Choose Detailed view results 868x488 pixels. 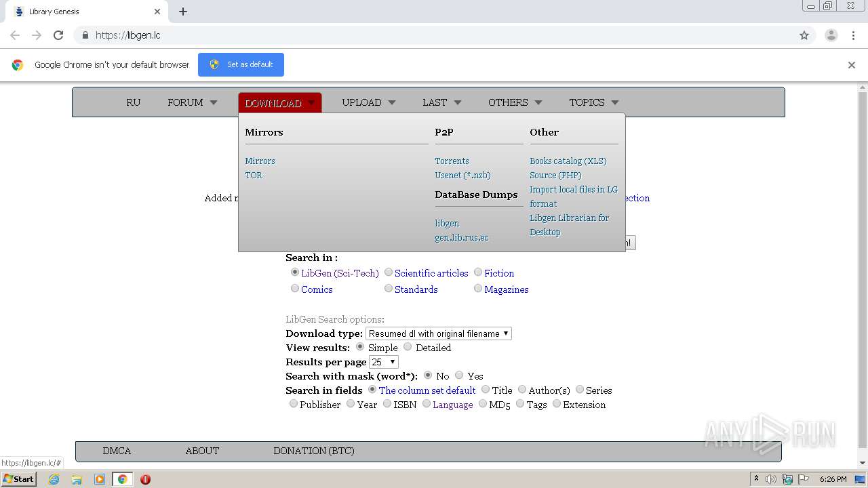click(408, 346)
